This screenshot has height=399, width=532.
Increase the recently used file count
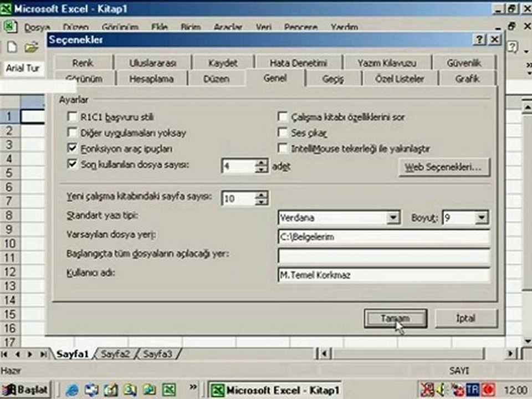point(261,163)
